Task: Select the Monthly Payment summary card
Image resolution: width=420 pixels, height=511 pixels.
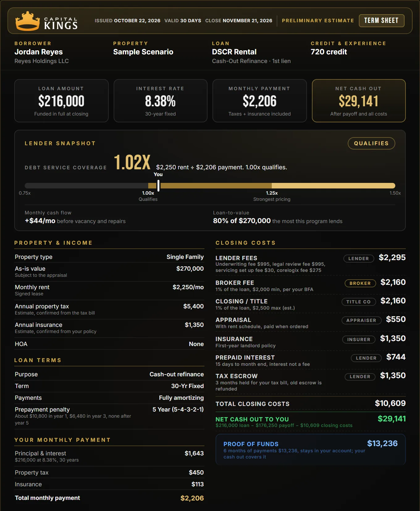Action: (260, 101)
